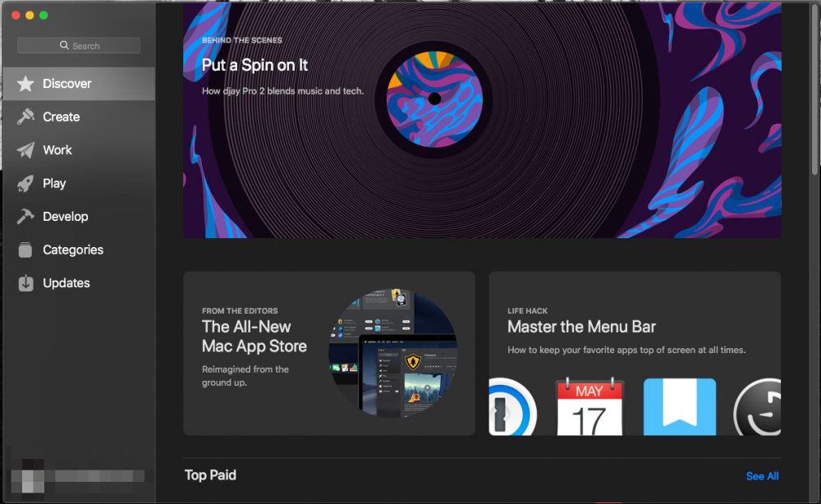Click the vinyl record center label artwork
The width and height of the screenshot is (821, 504).
(434, 99)
